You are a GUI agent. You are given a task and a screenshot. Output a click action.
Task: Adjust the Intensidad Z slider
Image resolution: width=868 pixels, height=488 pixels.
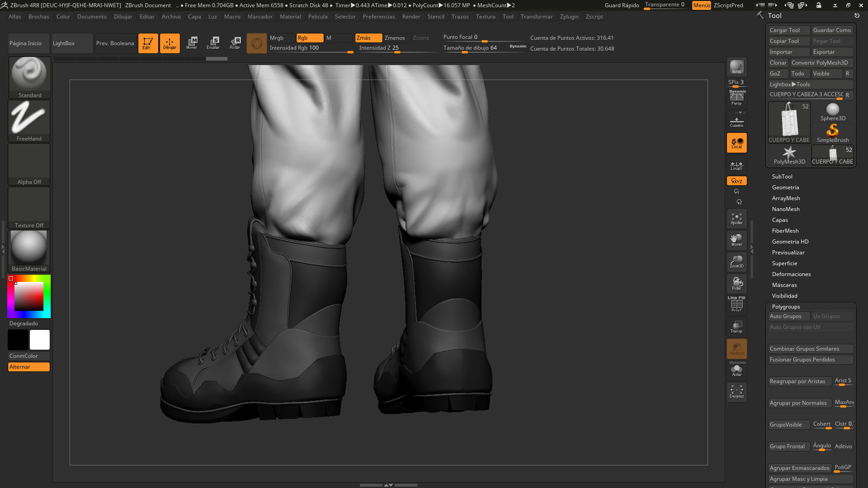397,48
